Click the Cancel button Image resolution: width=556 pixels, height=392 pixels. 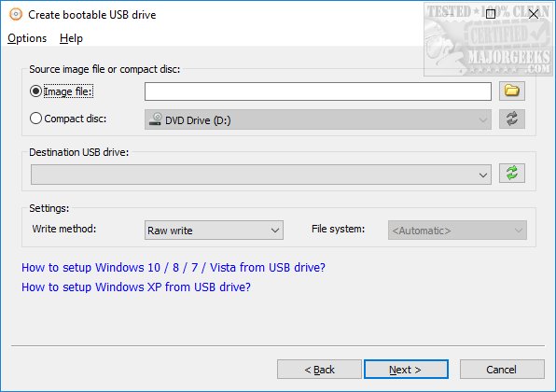click(502, 370)
